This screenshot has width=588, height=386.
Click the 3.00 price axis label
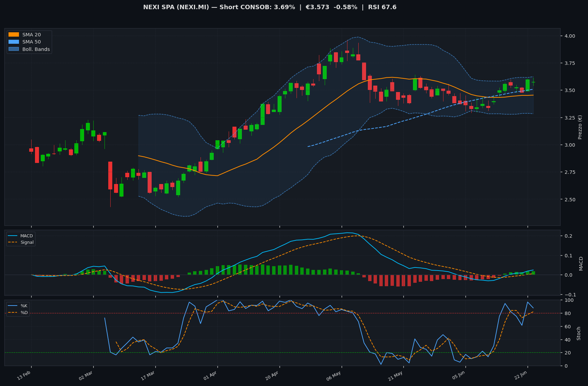(570, 145)
